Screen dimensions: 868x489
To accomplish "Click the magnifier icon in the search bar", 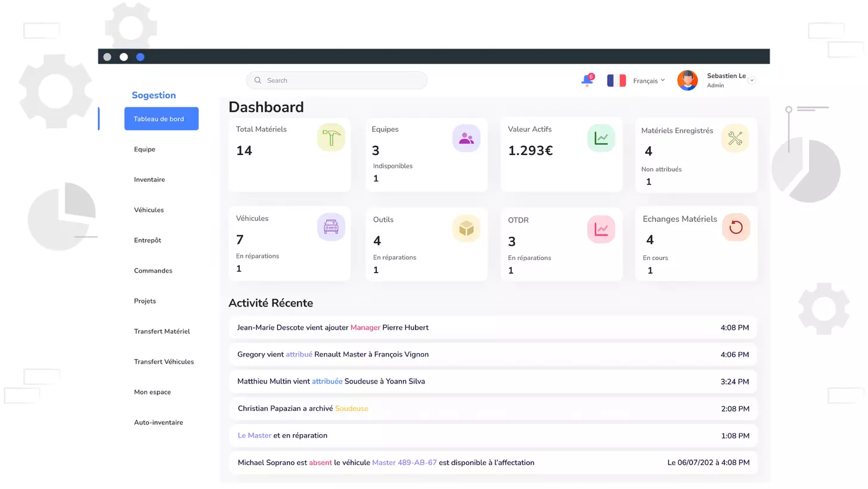I will coord(258,80).
